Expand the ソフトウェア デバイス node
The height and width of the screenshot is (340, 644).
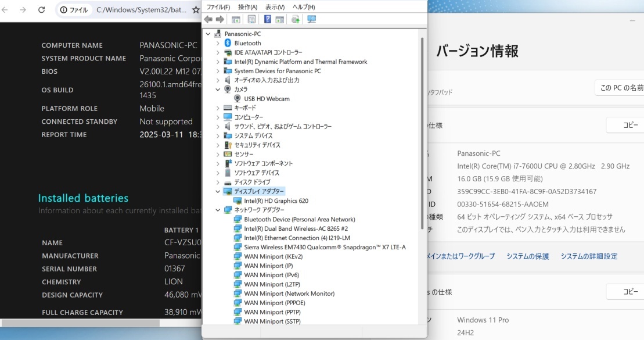click(218, 173)
